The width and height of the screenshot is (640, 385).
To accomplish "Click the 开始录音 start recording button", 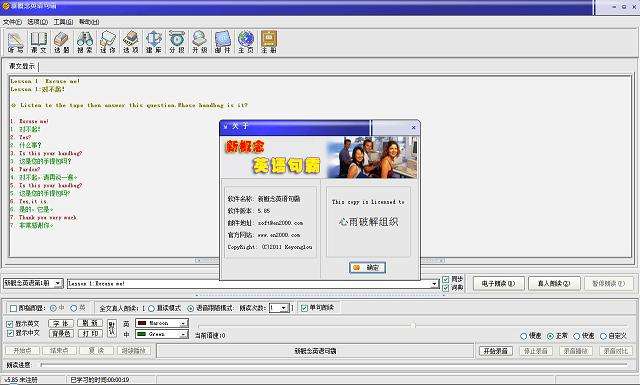I will coord(496,351).
